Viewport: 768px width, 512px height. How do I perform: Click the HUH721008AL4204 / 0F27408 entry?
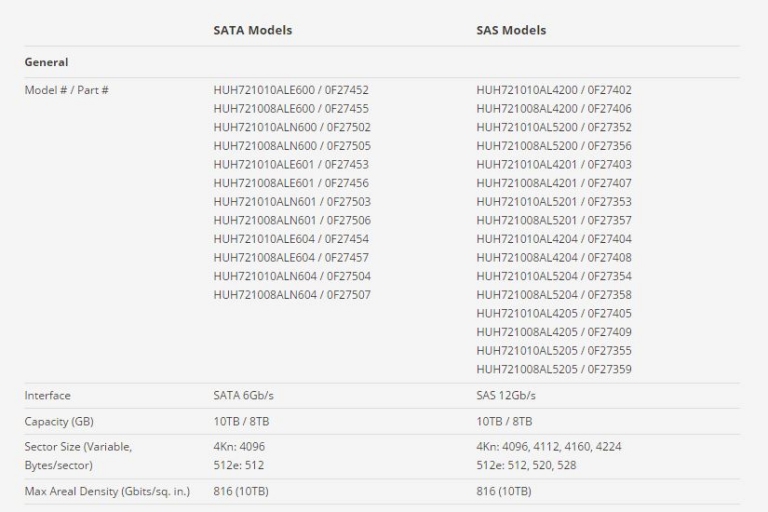tap(554, 258)
